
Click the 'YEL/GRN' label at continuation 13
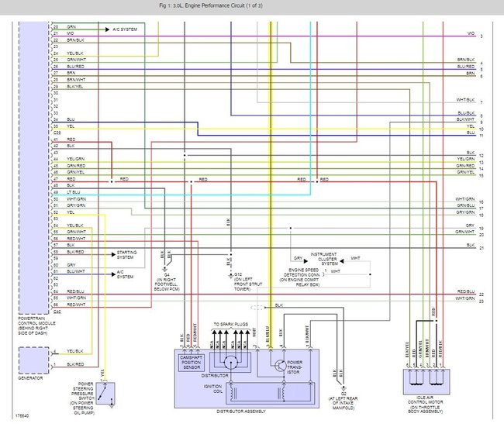(466, 159)
